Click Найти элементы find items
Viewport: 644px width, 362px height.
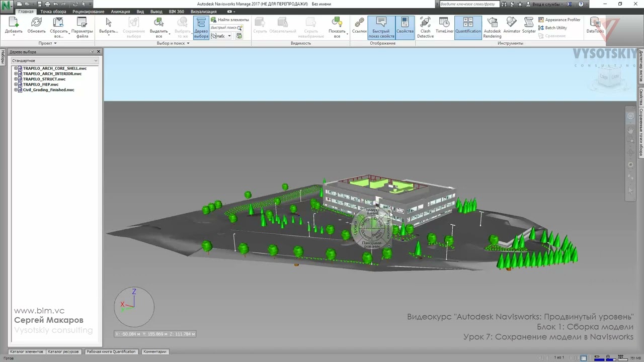[x=229, y=20]
